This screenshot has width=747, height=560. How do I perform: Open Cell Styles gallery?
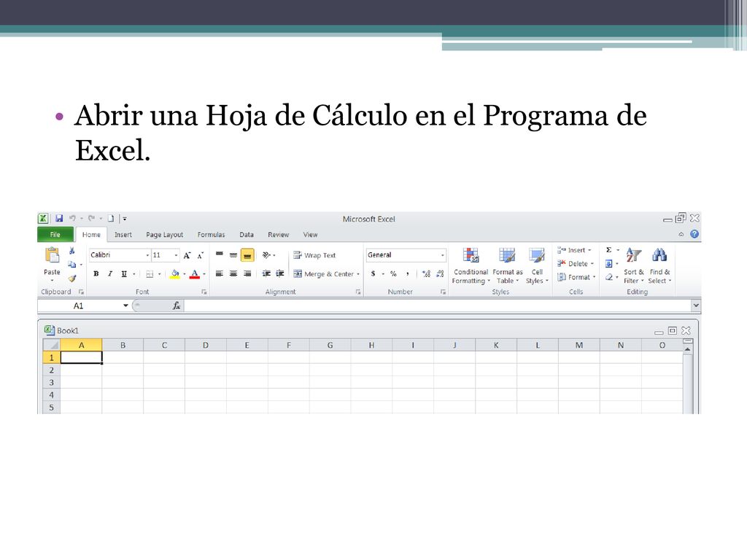tap(537, 265)
